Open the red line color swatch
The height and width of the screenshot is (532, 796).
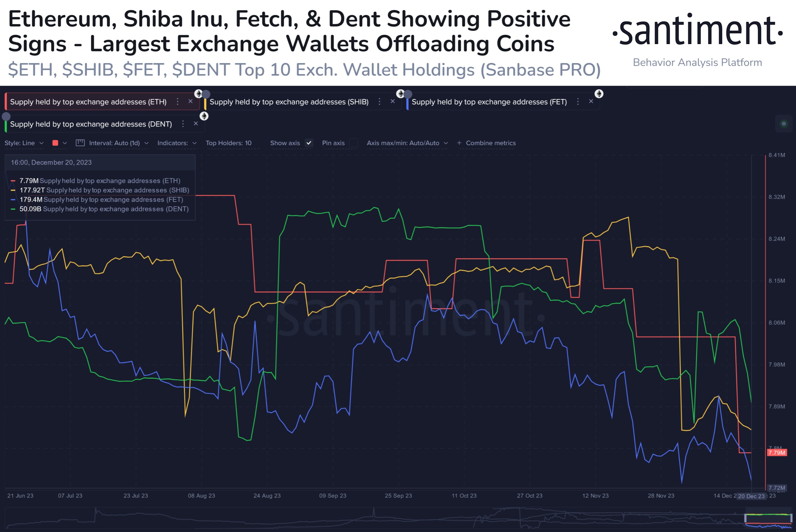pos(55,143)
